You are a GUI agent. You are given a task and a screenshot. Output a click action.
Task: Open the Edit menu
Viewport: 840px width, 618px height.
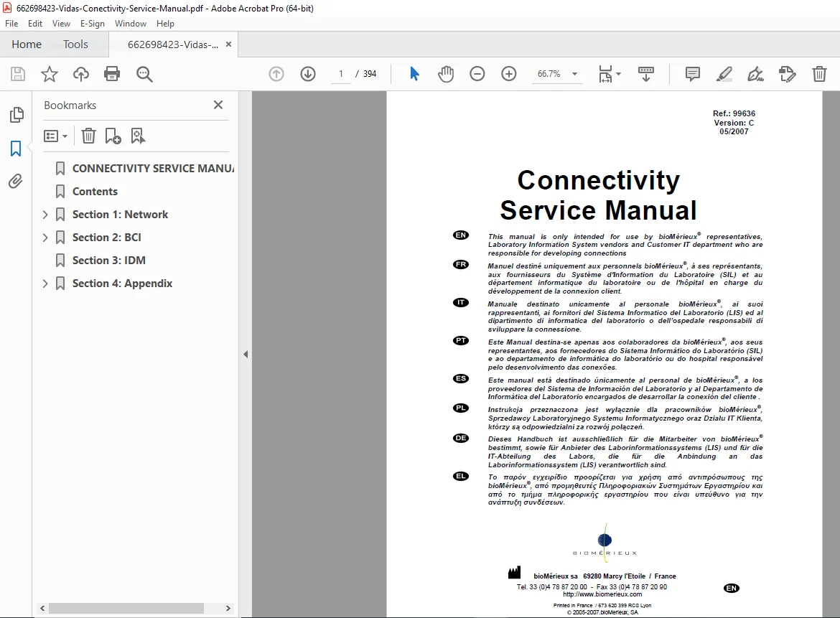pyautogui.click(x=35, y=24)
